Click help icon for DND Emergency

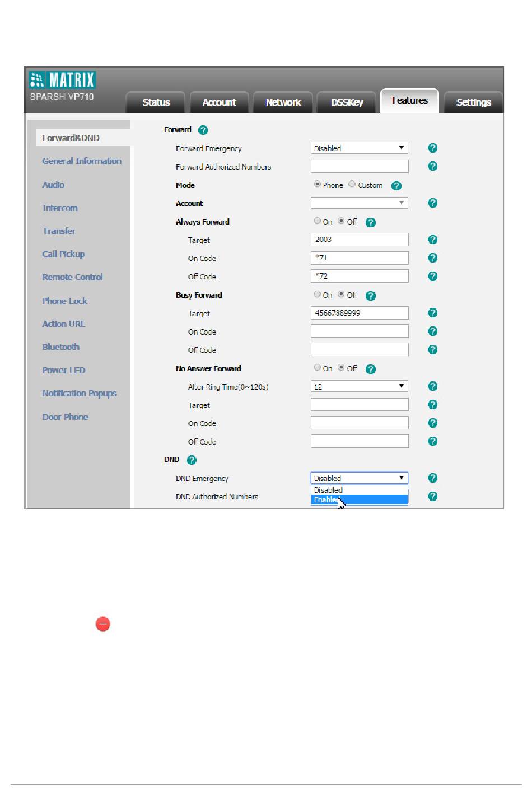[x=432, y=478]
